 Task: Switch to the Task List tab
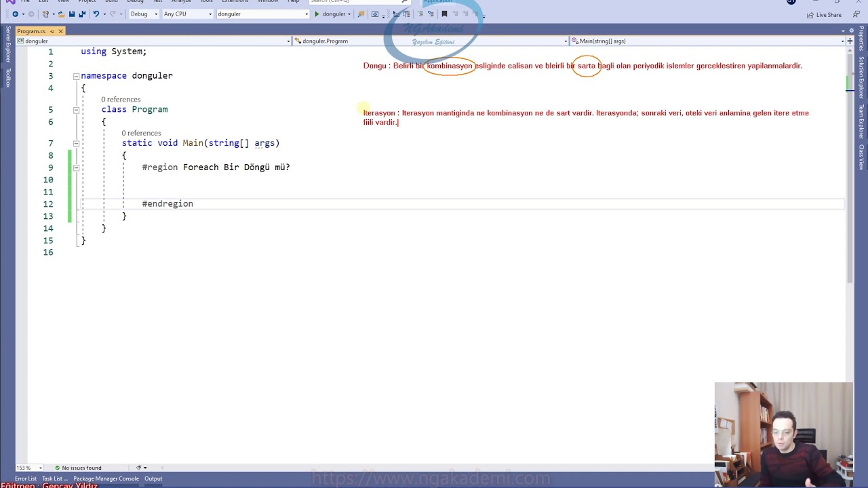(x=54, y=479)
